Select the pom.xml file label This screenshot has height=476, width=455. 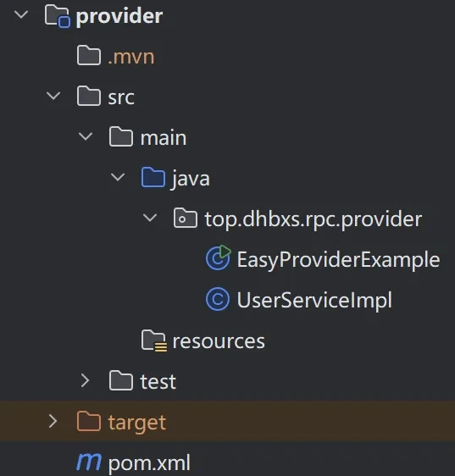(x=149, y=463)
